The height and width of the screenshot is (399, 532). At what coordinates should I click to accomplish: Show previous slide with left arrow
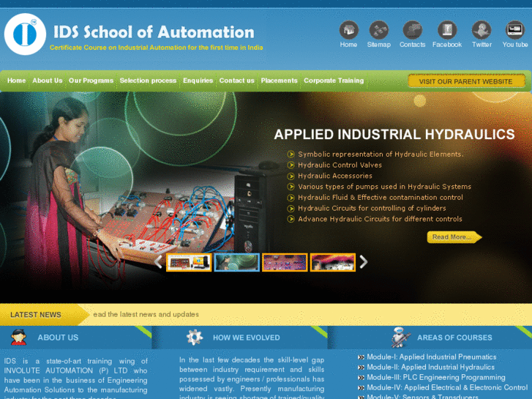tap(158, 262)
